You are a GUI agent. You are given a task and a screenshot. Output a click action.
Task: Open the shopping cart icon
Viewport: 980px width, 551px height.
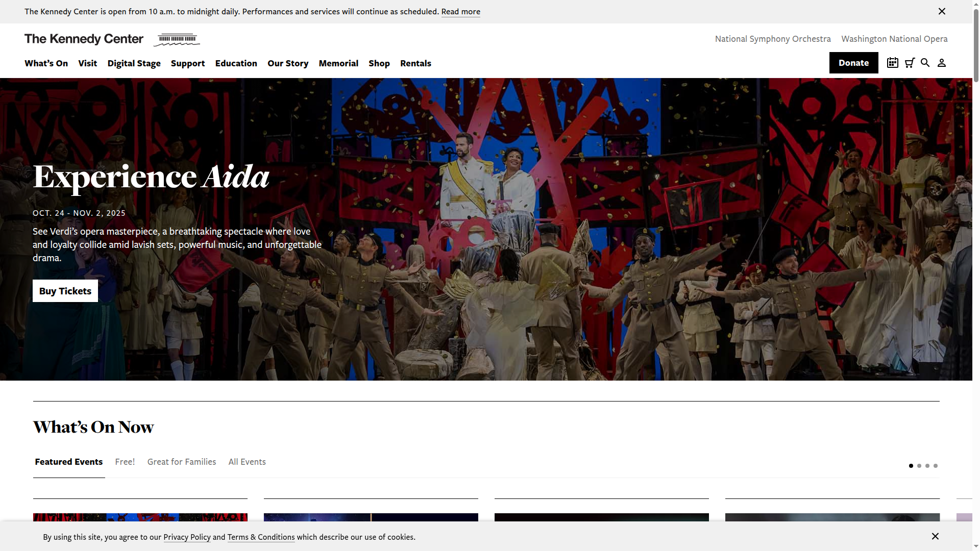point(910,63)
